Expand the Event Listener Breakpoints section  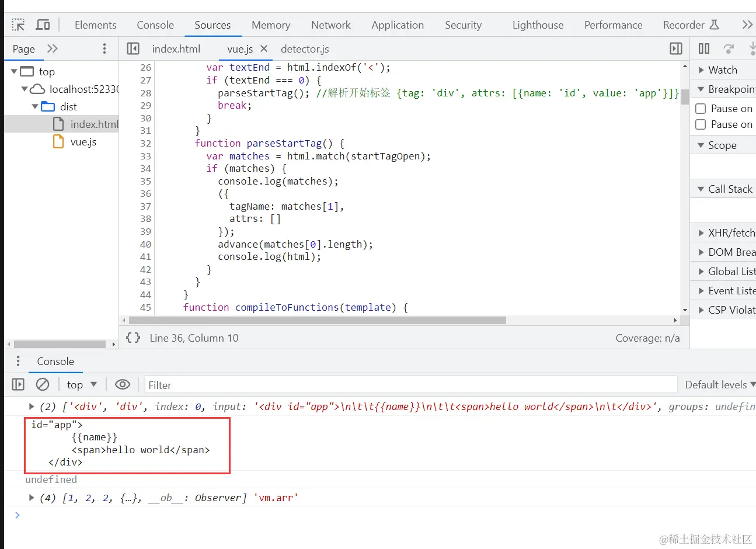click(x=701, y=291)
